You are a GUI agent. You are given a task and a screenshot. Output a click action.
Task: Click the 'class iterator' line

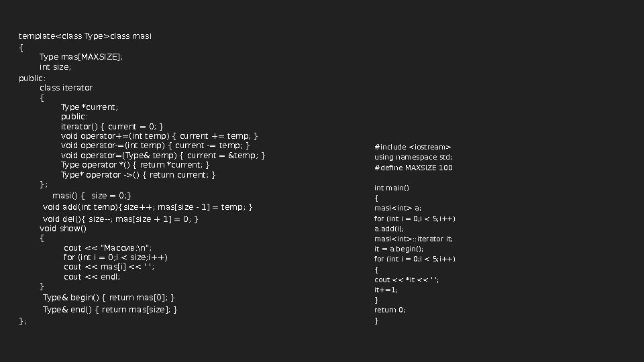click(66, 88)
